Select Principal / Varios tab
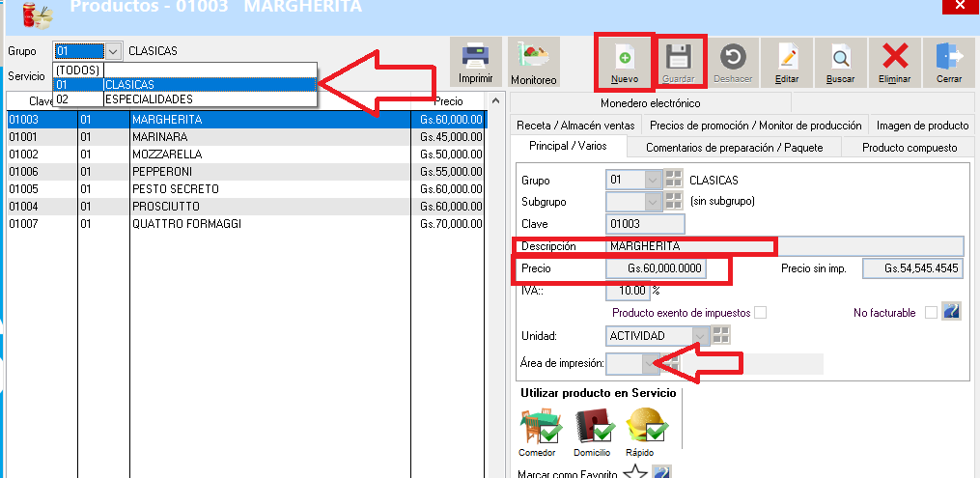 (x=568, y=146)
